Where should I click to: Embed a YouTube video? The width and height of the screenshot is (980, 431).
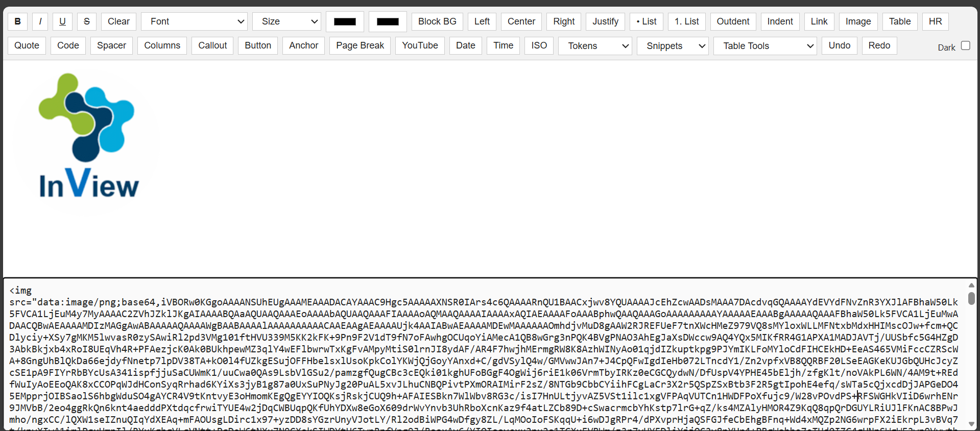pos(420,45)
